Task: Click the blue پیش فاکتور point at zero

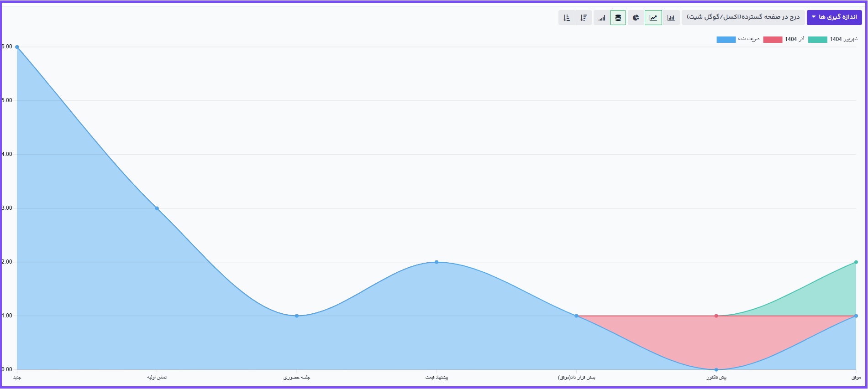Action: (x=716, y=369)
